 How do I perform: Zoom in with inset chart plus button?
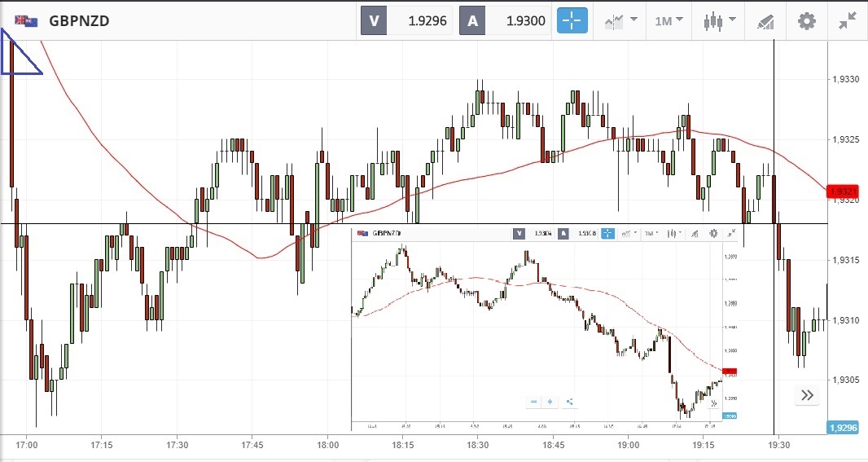coord(550,402)
